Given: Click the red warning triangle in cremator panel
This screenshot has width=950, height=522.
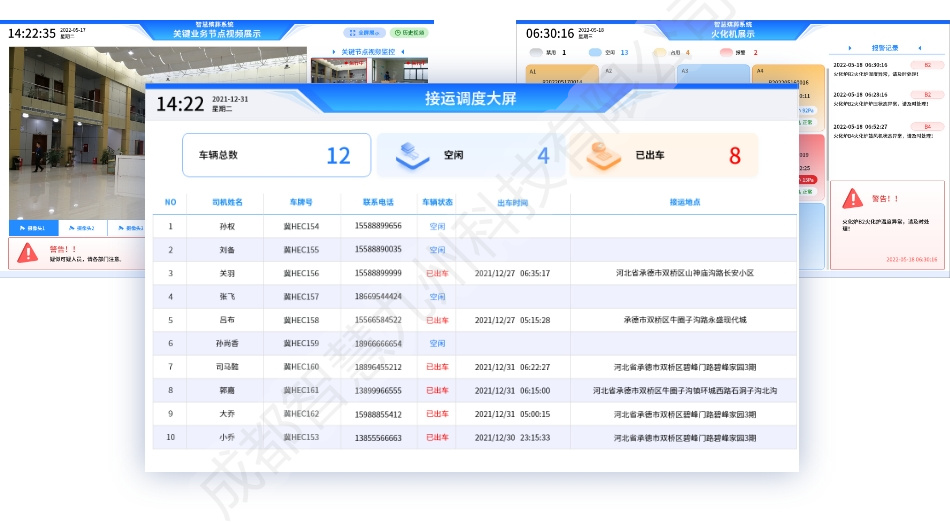Looking at the screenshot, I should 853,198.
